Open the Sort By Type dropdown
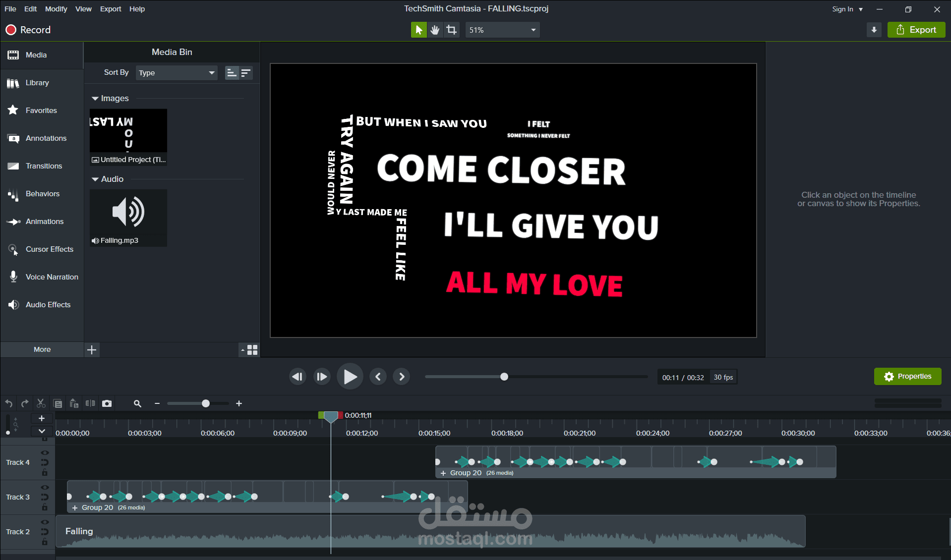 tap(177, 73)
